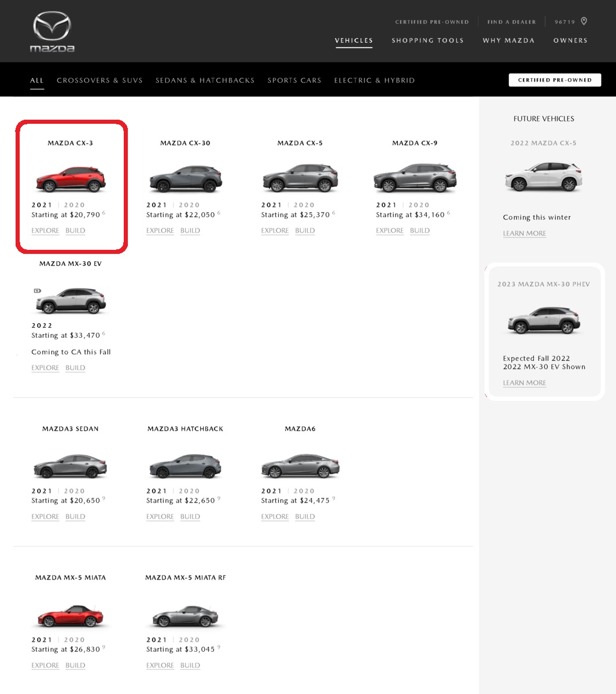Build the Mazda MX-5 Miata
The height and width of the screenshot is (694, 616).
(75, 665)
